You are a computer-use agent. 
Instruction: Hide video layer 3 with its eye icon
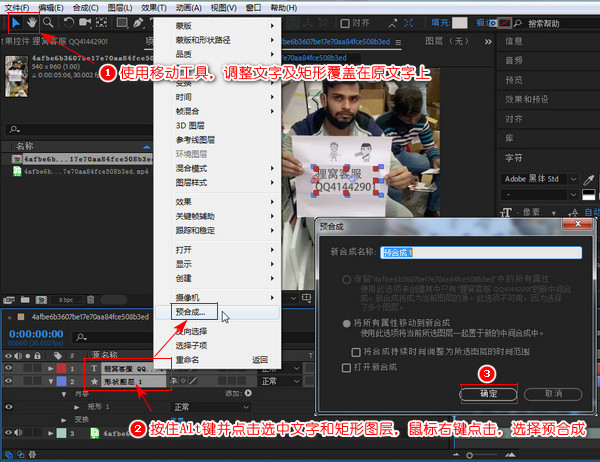(8, 433)
